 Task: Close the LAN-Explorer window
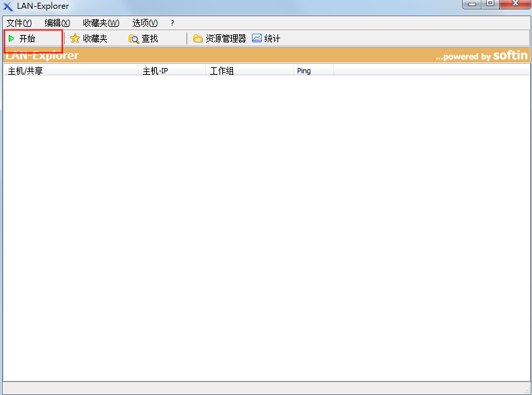pos(515,4)
